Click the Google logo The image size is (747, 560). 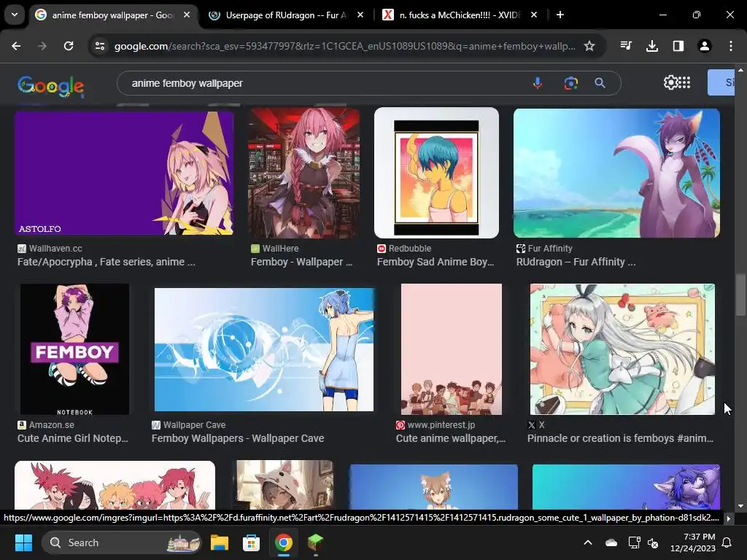pos(51,86)
